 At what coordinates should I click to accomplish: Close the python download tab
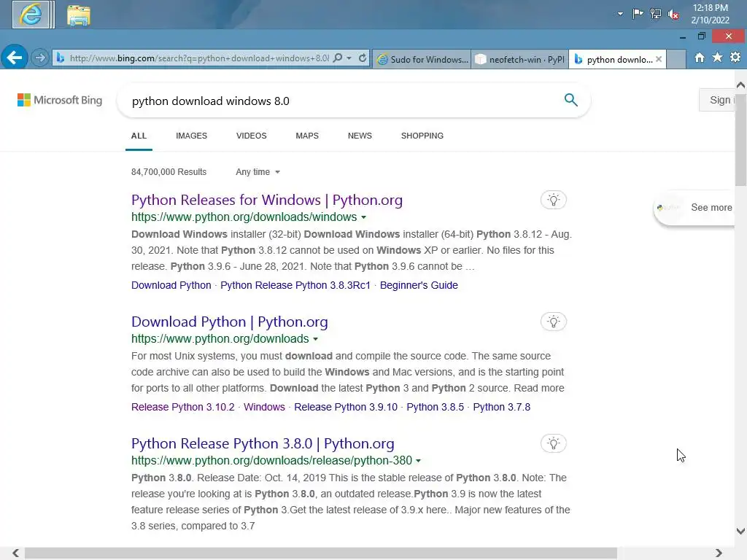(x=659, y=59)
